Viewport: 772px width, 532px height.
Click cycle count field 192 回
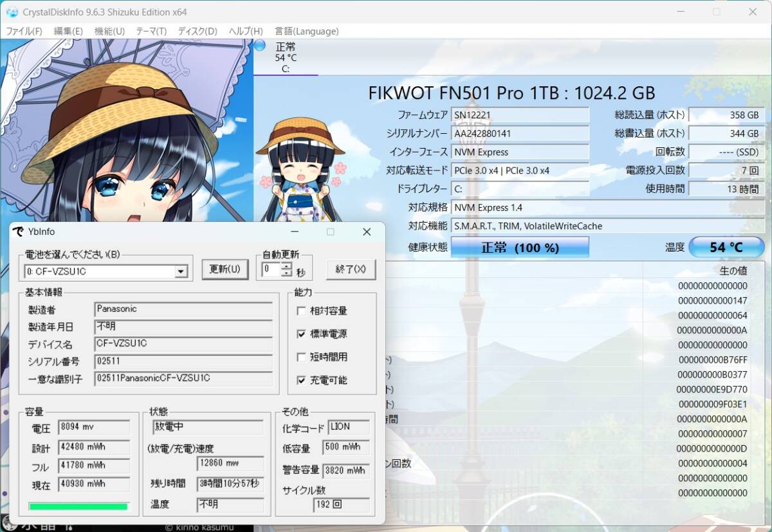342,506
